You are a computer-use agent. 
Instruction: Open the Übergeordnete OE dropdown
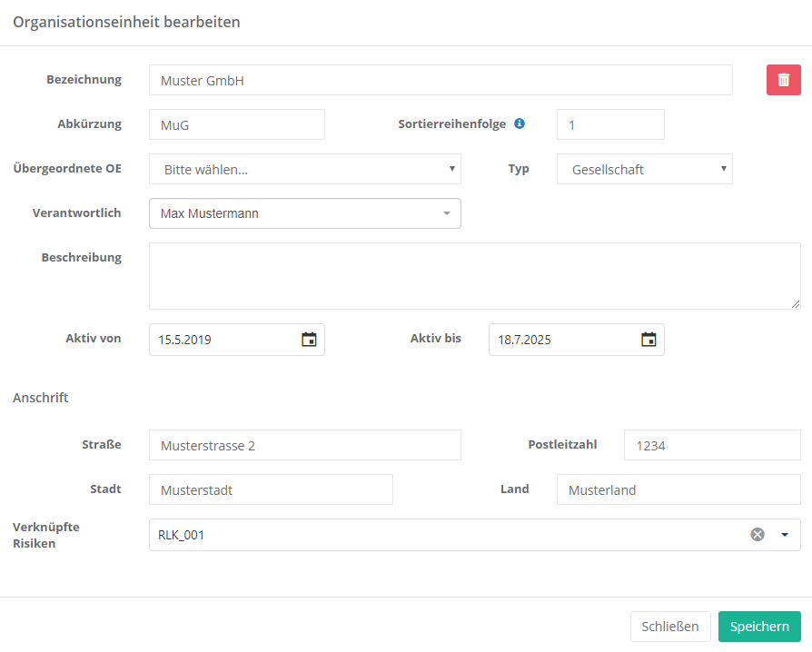(304, 169)
